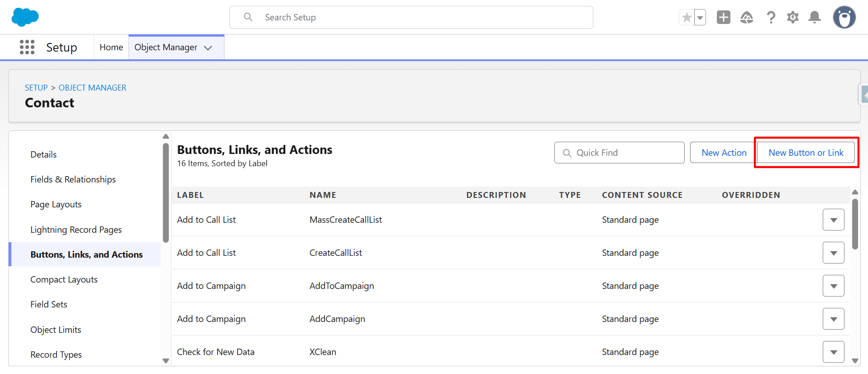Open the Global Actions plus icon

click(x=723, y=18)
